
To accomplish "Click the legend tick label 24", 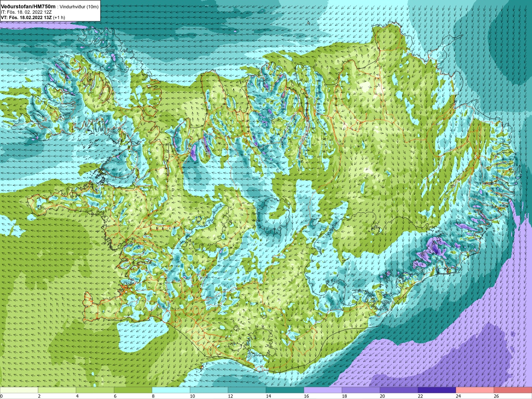I will pos(458,396).
